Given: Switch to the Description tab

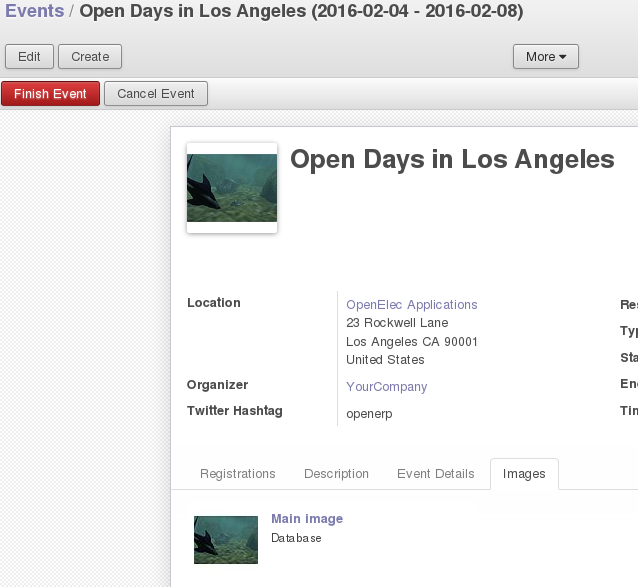Looking at the screenshot, I should pos(336,474).
